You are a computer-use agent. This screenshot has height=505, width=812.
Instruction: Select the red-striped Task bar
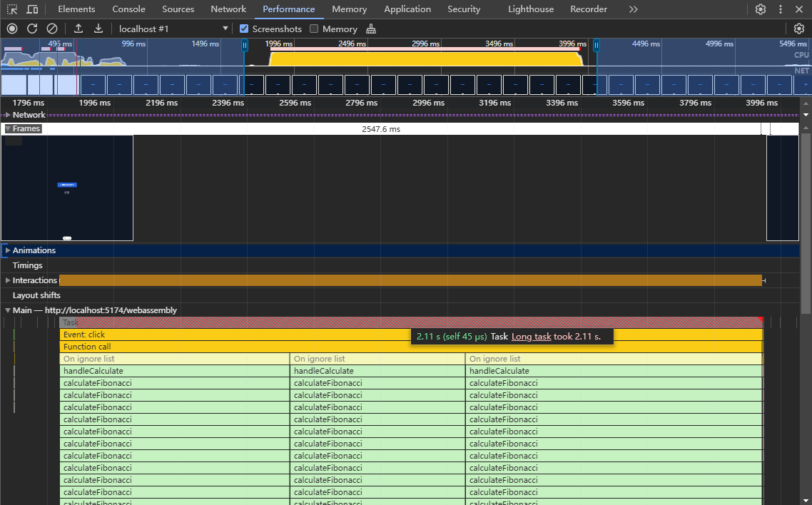coord(411,322)
